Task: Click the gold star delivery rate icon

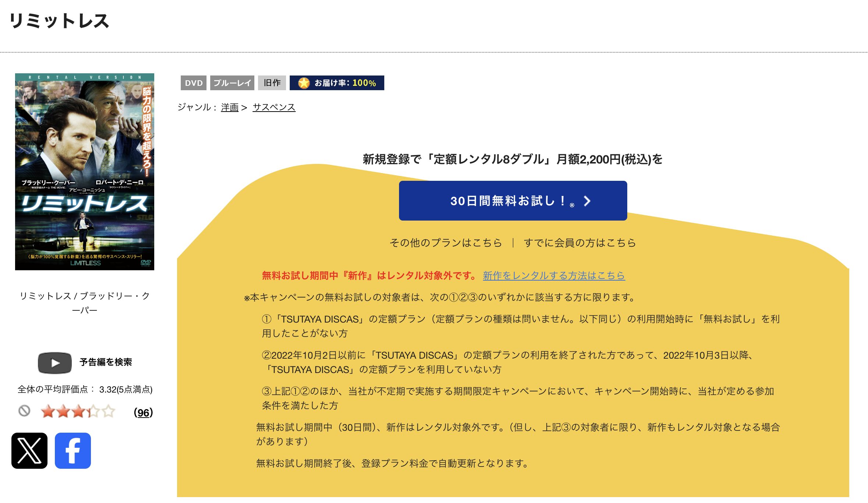Action: coord(304,83)
